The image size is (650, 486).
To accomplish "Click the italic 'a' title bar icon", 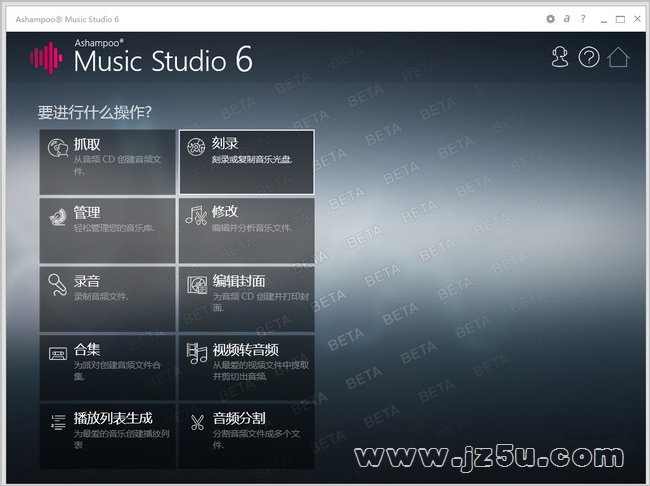I will [567, 19].
